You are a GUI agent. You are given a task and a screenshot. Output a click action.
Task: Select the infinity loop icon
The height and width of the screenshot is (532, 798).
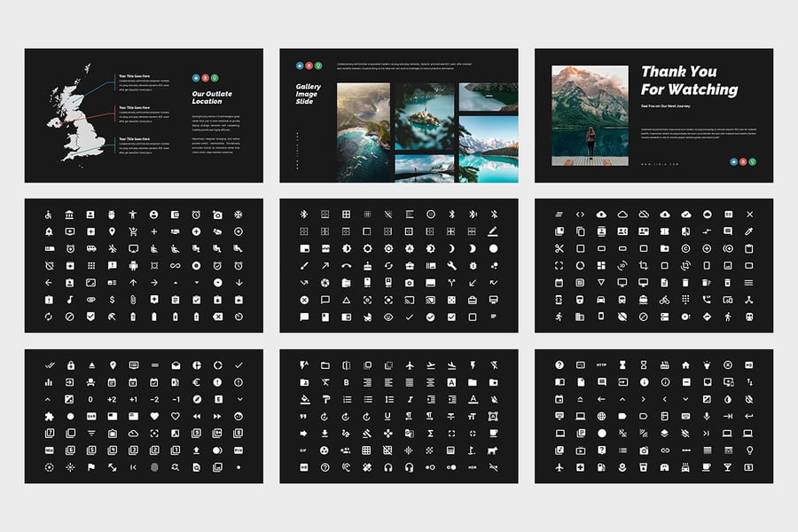(176, 265)
